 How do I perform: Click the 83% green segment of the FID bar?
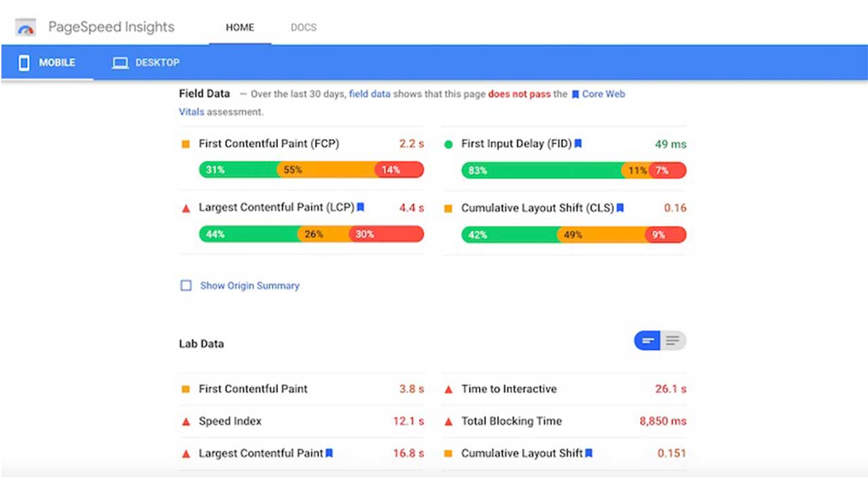click(542, 170)
